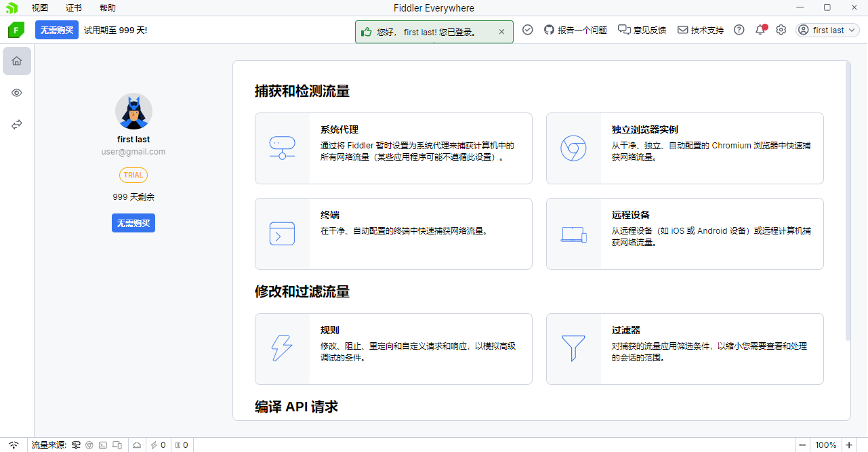Click the 技术支持 link

click(x=707, y=30)
